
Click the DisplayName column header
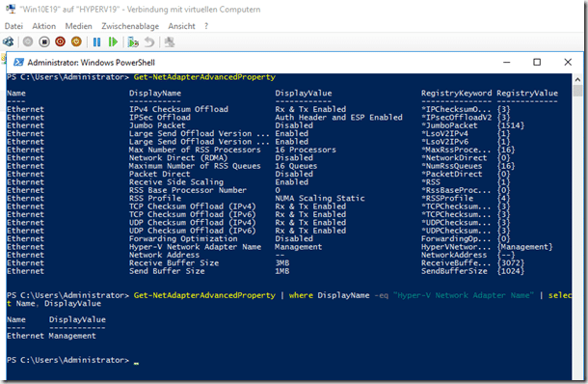tap(155, 93)
